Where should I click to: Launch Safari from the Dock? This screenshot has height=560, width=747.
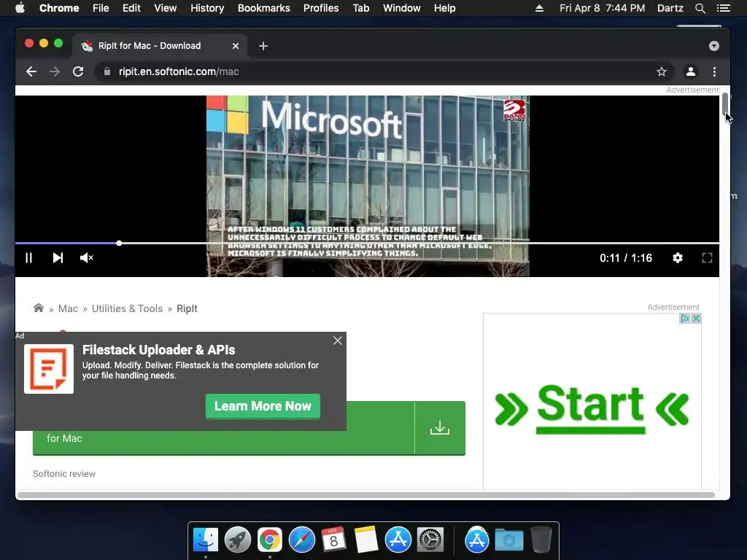pos(302,540)
